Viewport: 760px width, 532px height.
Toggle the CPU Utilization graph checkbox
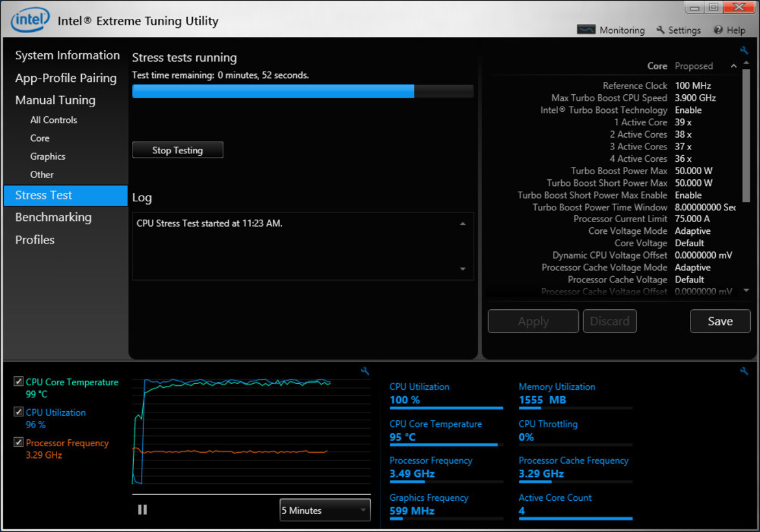[x=18, y=412]
